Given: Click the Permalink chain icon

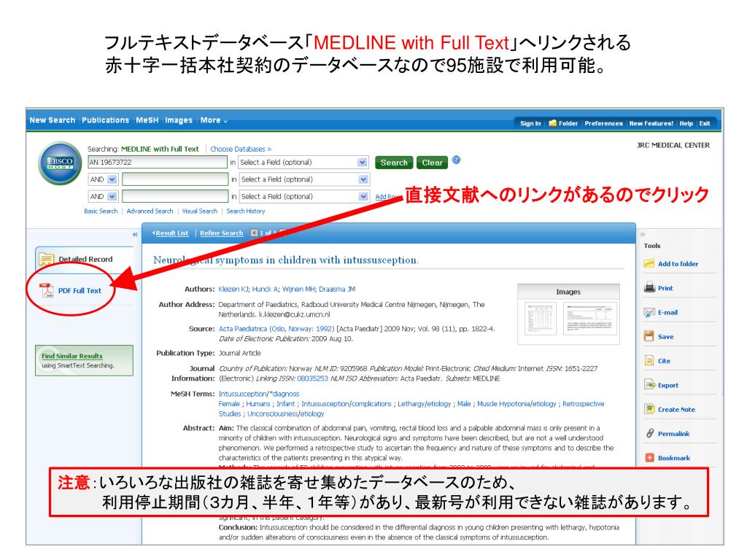Looking at the screenshot, I should (649, 433).
